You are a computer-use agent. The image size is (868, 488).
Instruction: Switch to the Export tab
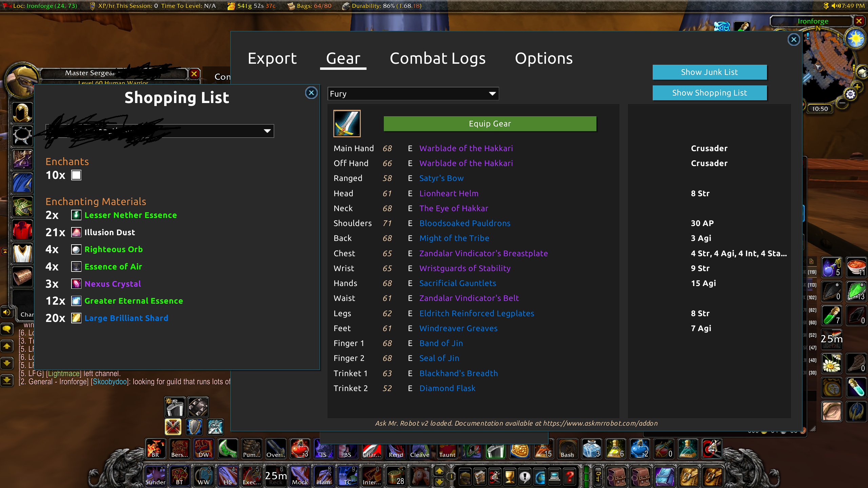click(272, 58)
